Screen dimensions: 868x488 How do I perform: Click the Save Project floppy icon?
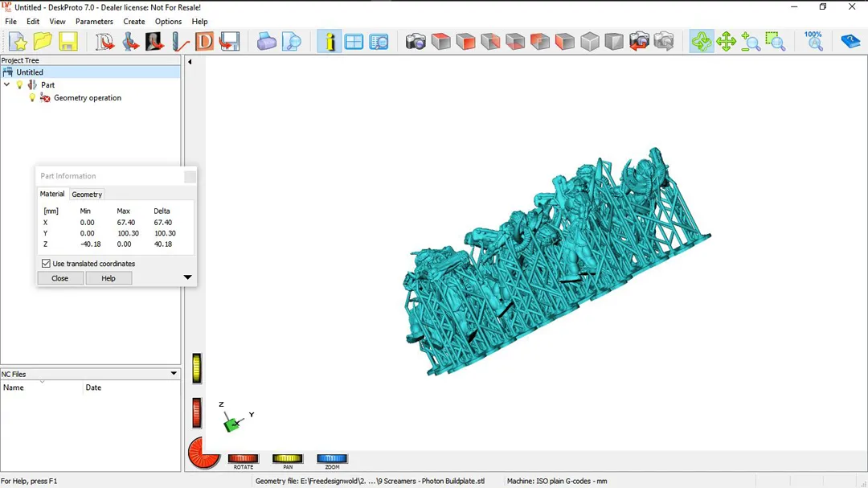click(x=68, y=42)
